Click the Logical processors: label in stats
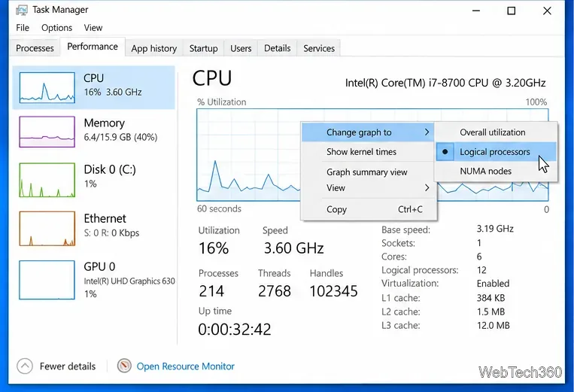This screenshot has height=392, width=574. (420, 270)
